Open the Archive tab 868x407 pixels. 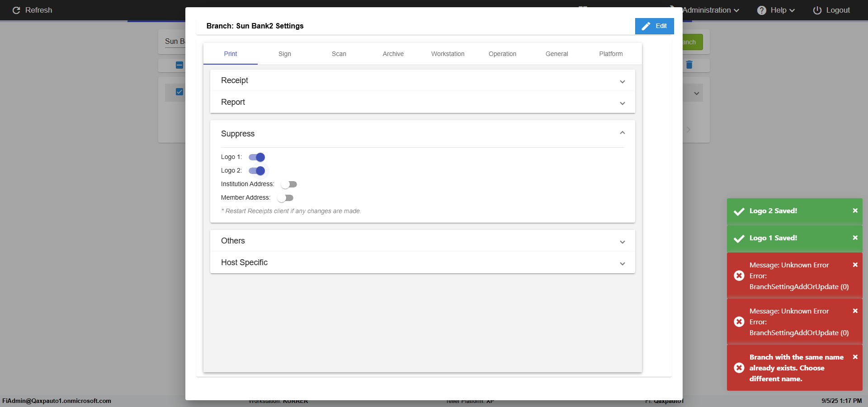393,54
